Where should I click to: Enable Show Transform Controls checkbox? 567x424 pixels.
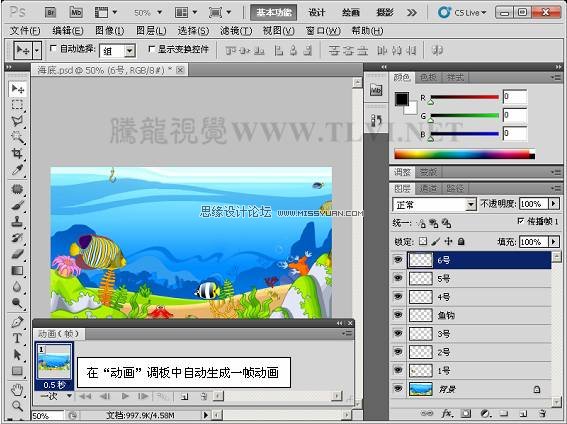pos(152,48)
